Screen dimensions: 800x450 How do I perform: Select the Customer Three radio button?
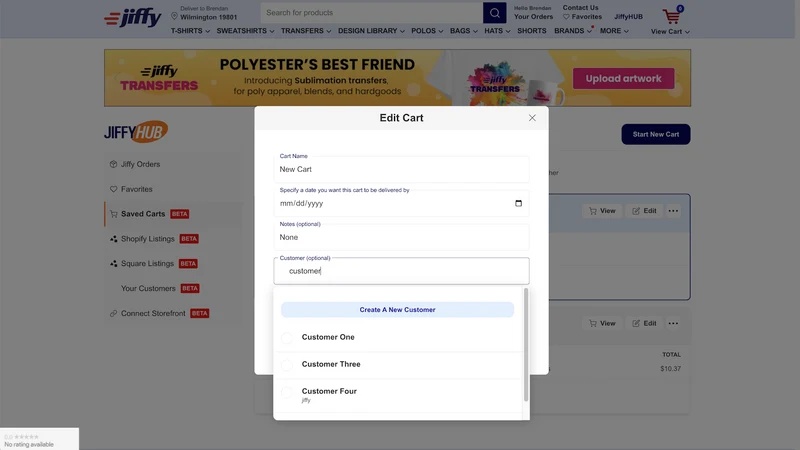(287, 364)
